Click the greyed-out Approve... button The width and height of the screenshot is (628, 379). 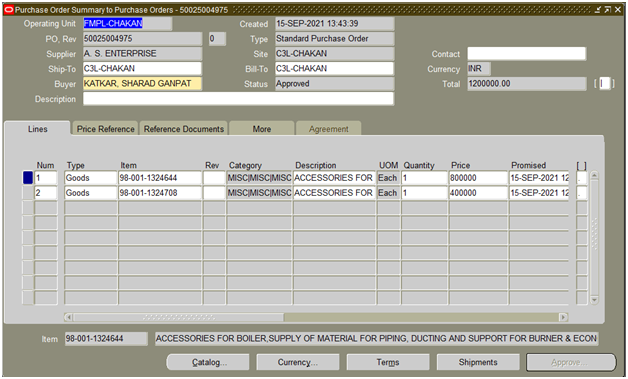tap(571, 362)
